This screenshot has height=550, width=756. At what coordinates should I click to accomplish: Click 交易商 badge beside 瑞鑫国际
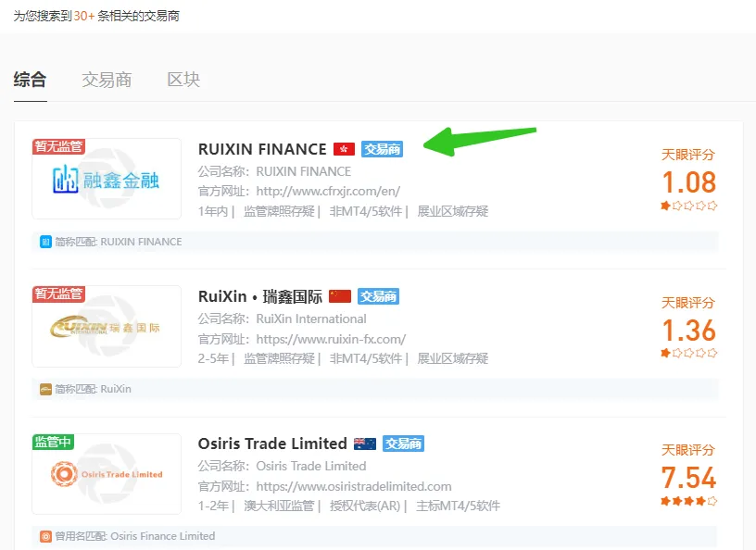379,296
